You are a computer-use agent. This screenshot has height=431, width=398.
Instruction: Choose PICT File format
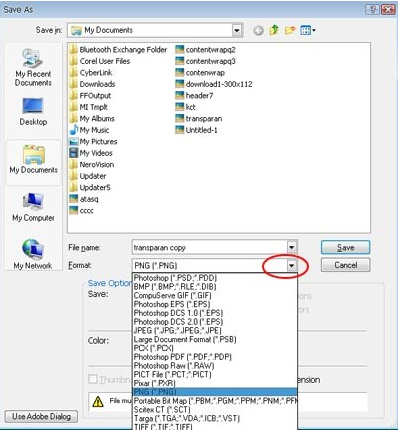pyautogui.click(x=215, y=374)
